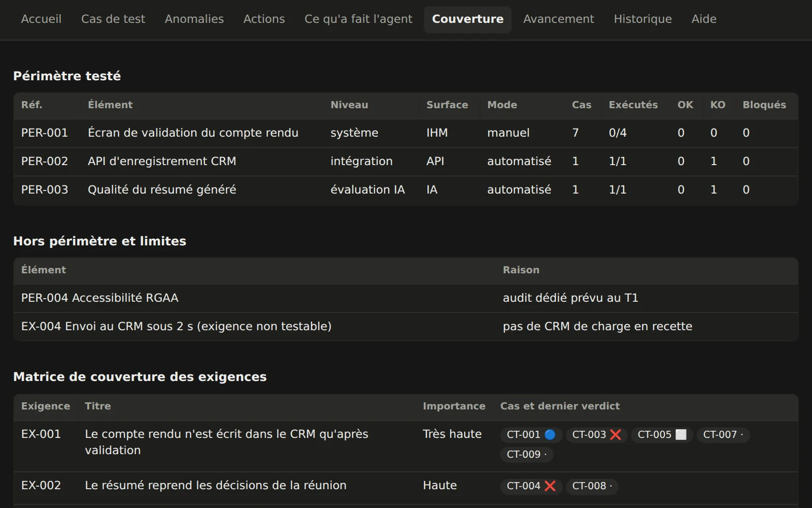Viewport: 812px width, 508px height.
Task: Open the CT-004 chip marked with red cross
Action: point(531,486)
